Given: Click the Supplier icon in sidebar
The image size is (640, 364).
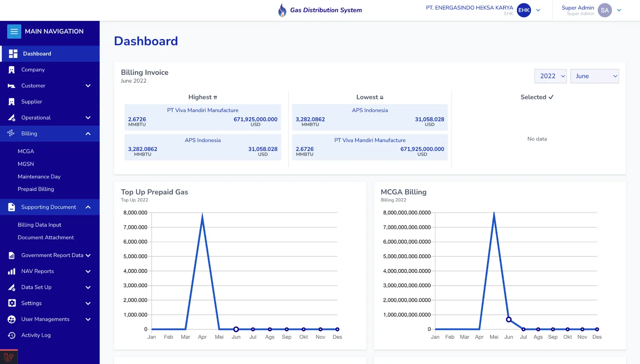Looking at the screenshot, I should point(12,101).
